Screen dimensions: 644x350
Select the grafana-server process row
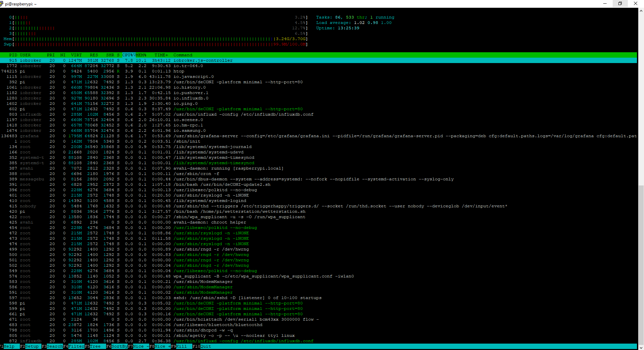coord(205,136)
